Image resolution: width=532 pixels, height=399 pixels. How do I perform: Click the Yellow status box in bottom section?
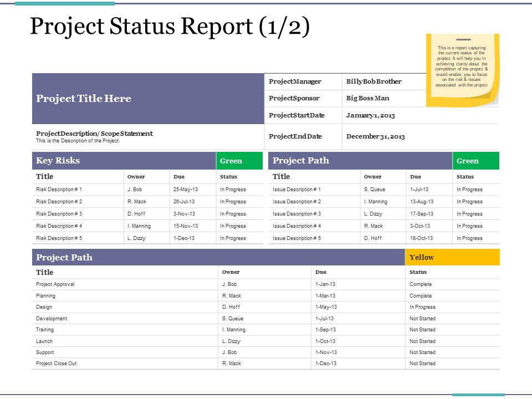(452, 257)
